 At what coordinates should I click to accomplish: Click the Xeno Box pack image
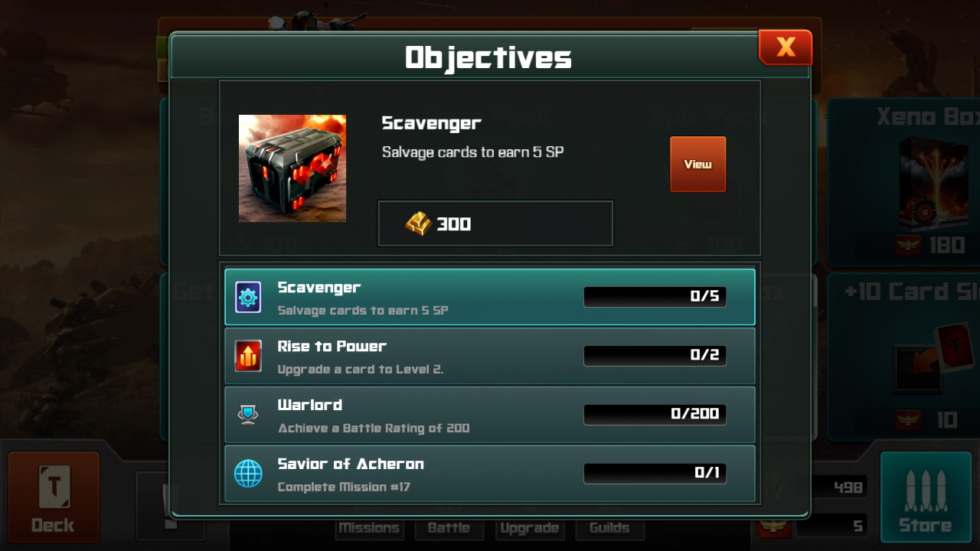click(928, 183)
